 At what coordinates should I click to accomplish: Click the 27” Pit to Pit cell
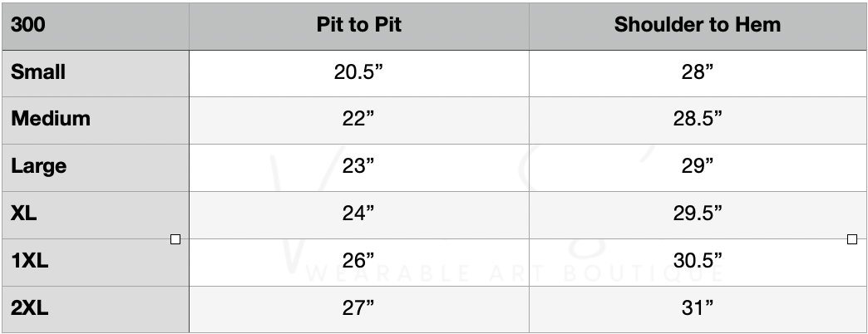tap(358, 308)
